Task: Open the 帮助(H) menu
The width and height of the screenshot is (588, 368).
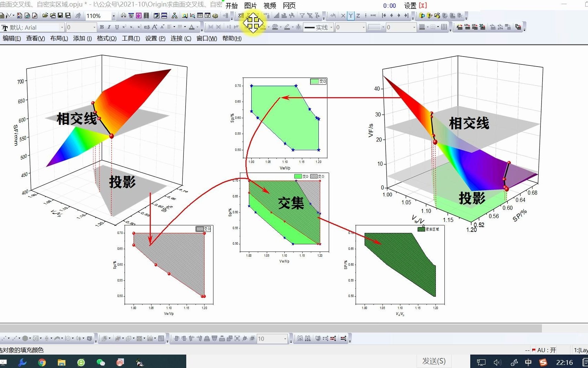Action: coord(232,38)
